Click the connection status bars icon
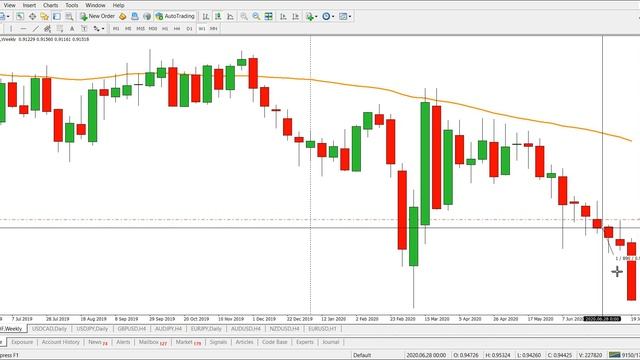 tap(614, 355)
